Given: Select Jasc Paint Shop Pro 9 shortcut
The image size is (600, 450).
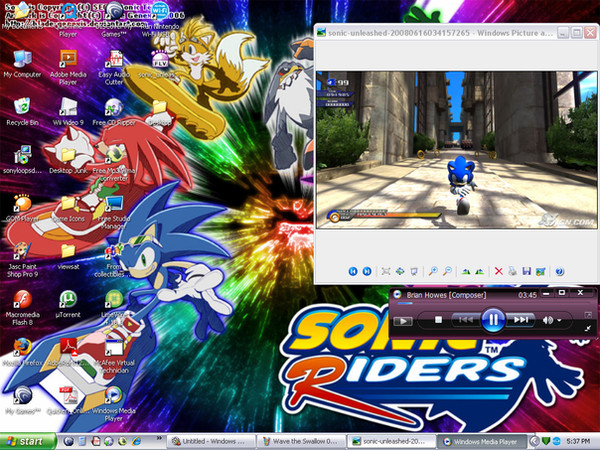Looking at the screenshot, I should (x=22, y=260).
